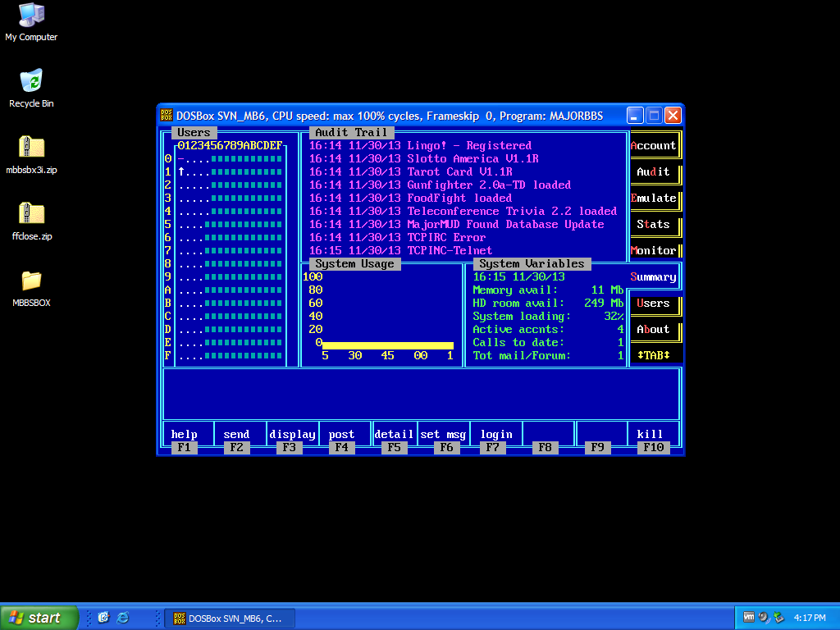Screen dimensions: 840x630
Task: Click the Show Desktop quick launch icon
Action: click(x=103, y=618)
